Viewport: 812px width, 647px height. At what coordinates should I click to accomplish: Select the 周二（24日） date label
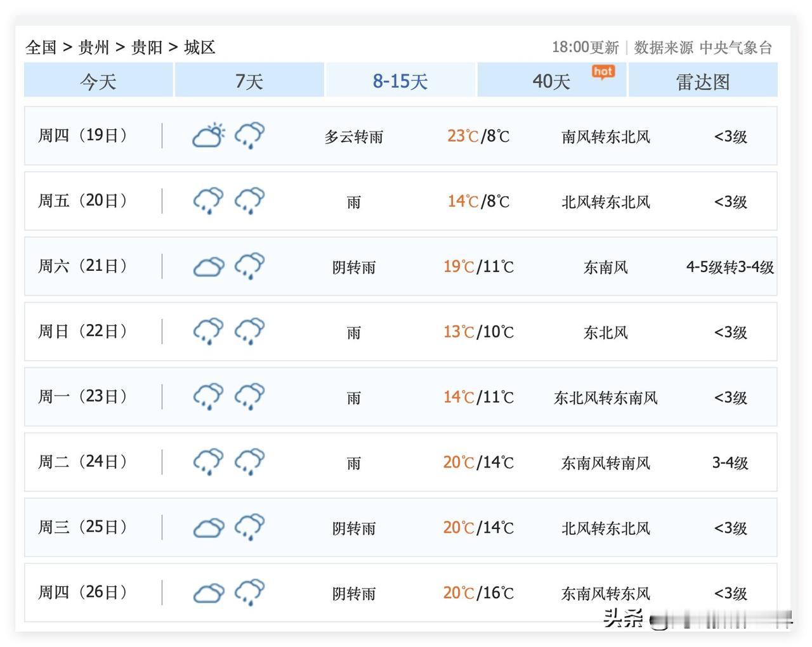pyautogui.click(x=83, y=462)
